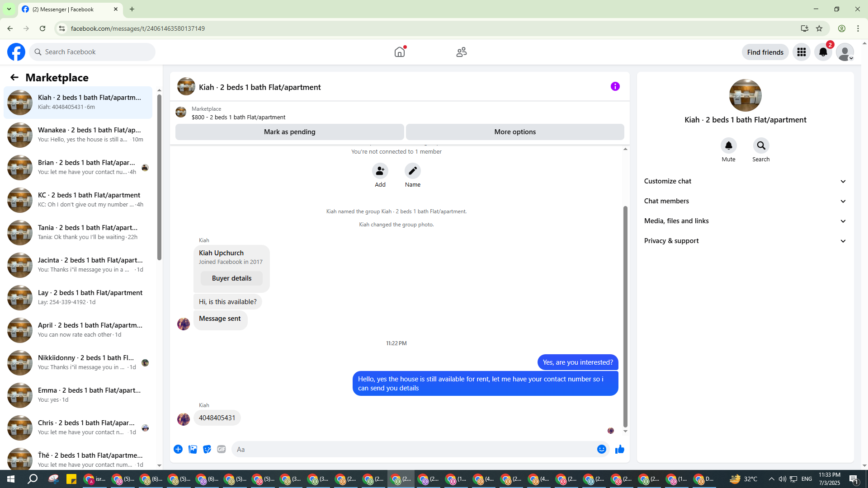The width and height of the screenshot is (868, 488).
Task: Expand Privacy & support section
Action: click(x=745, y=241)
